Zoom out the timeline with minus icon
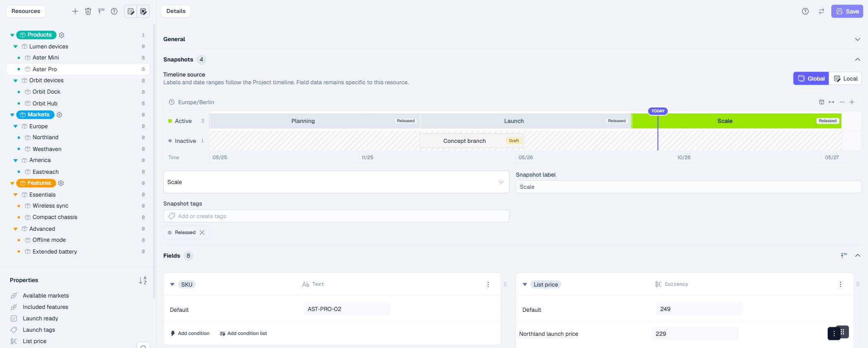Screen dimensions: 868x348 [842, 102]
